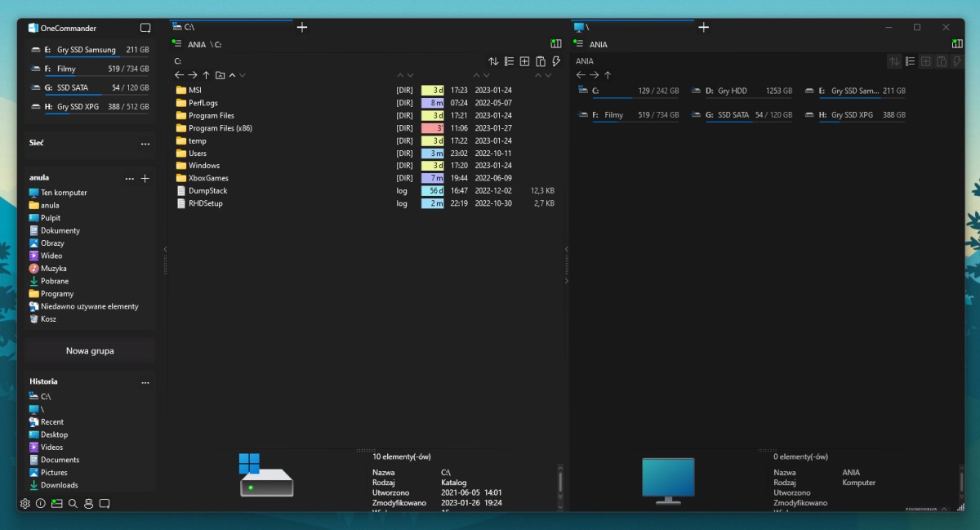
Task: Navigate up with the up arrow in left pane
Action: click(x=206, y=75)
